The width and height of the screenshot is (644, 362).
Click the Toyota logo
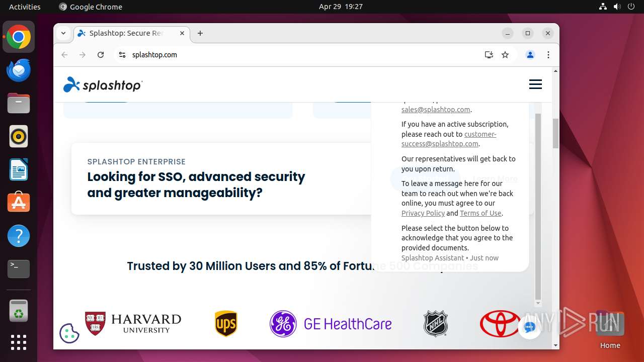pyautogui.click(x=499, y=323)
